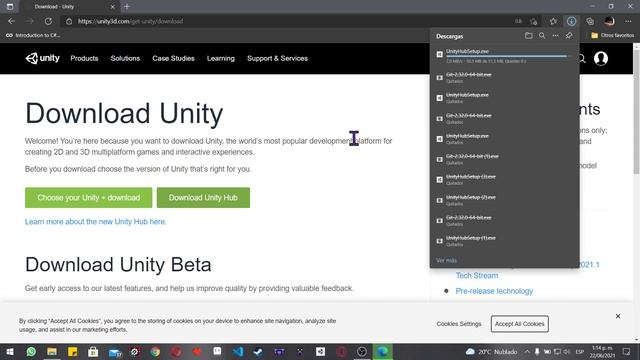640x360 pixels.
Task: Open the favorites star icon in toolbar
Action: pos(553,21)
